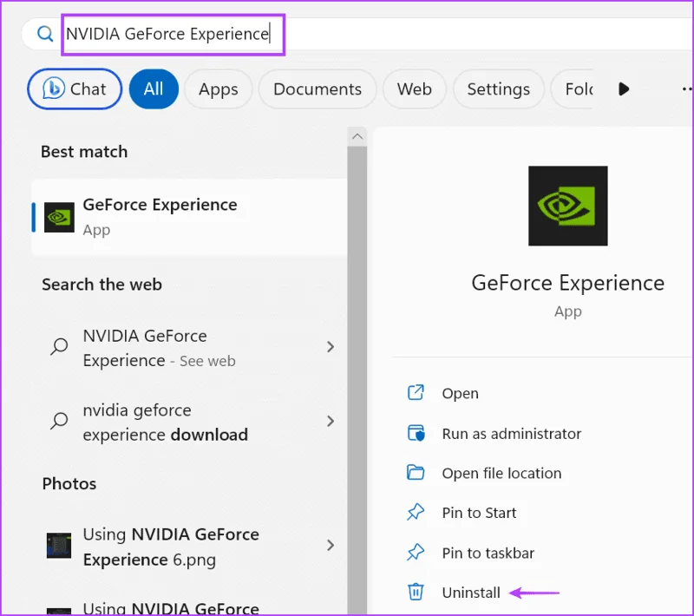Choose Open file location
Screen dimensions: 694x616
501,474
